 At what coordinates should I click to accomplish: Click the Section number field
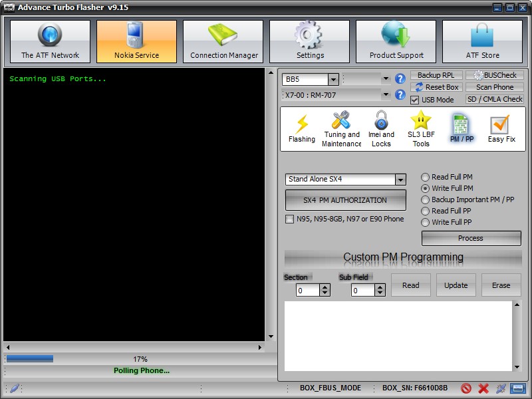307,291
